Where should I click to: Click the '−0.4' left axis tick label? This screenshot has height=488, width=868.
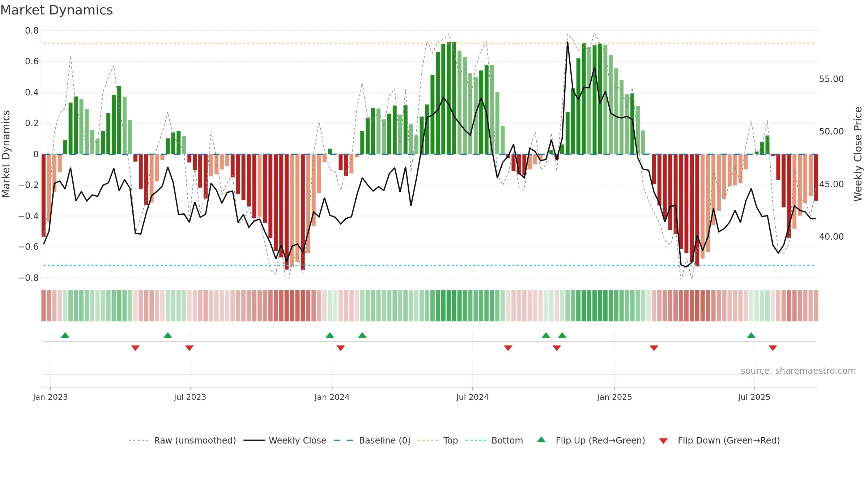[x=29, y=216]
